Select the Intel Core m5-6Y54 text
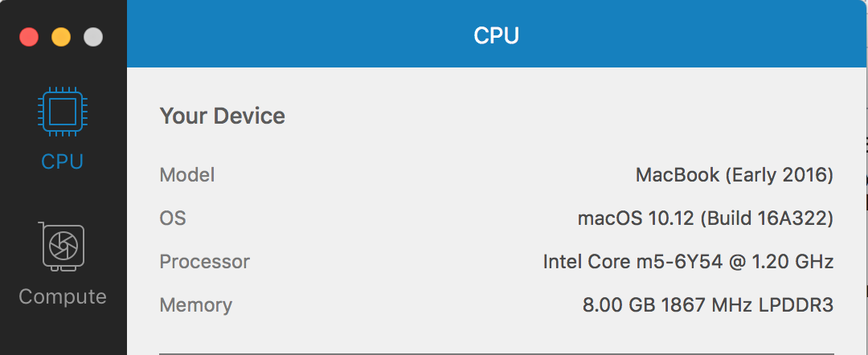The height and width of the screenshot is (355, 868). pyautogui.click(x=688, y=261)
